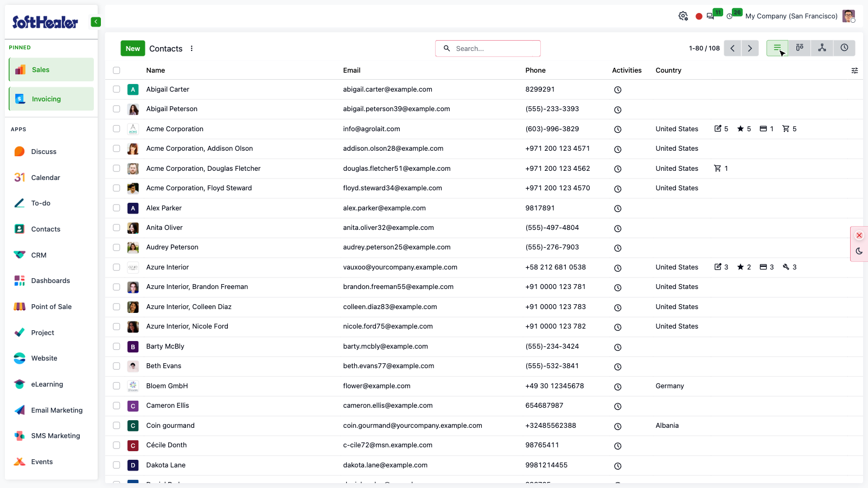868x488 pixels.
Task: Open Contacts action menu three dots
Action: click(192, 48)
